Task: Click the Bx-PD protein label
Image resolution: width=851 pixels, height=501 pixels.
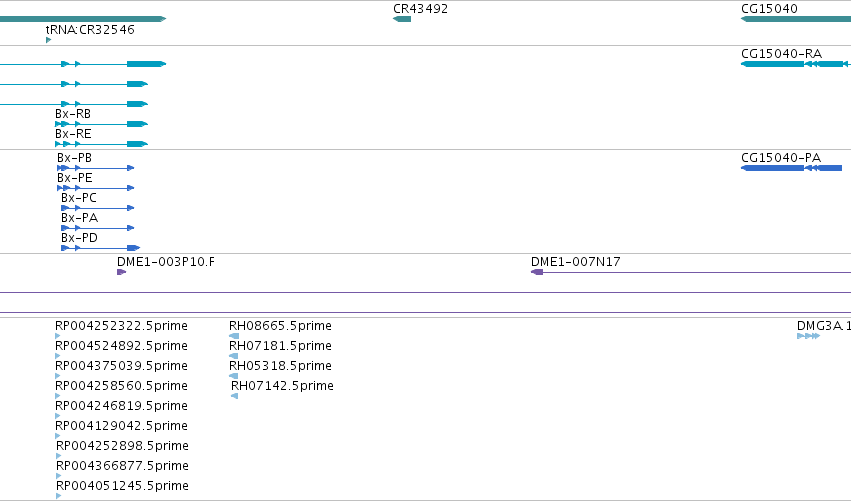Action: (79, 238)
